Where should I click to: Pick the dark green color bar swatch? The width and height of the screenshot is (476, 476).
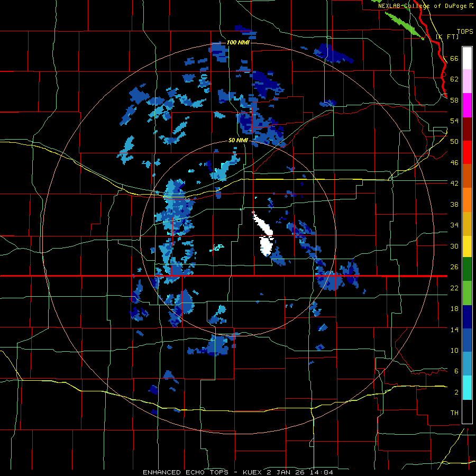pyautogui.click(x=467, y=269)
